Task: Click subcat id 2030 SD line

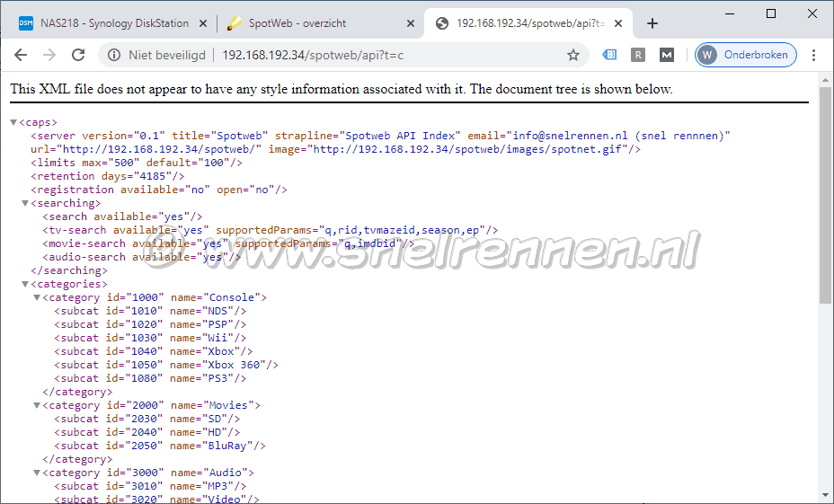Action: (x=146, y=419)
